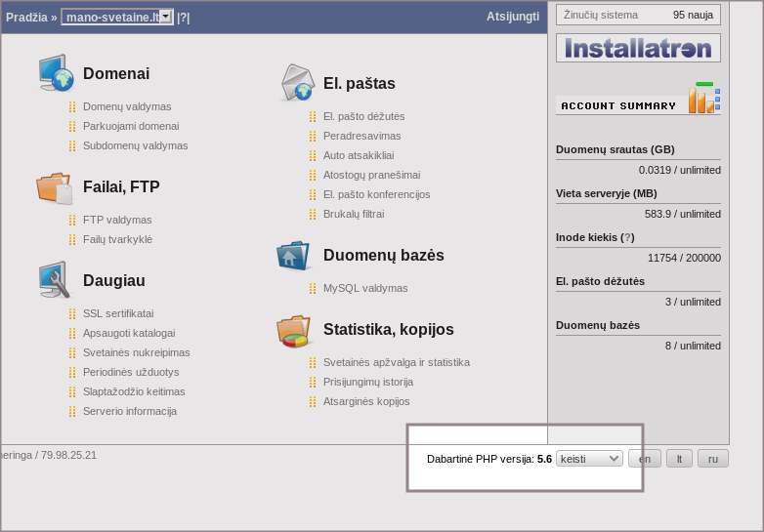Open El. pašto dėžutės link
The image size is (764, 532).
[363, 116]
